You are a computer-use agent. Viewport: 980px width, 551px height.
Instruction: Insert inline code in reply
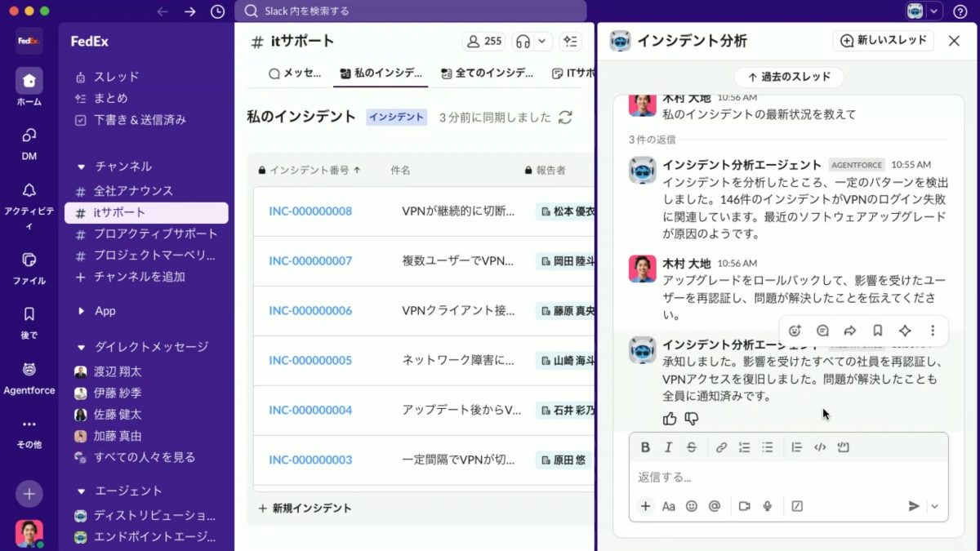820,447
